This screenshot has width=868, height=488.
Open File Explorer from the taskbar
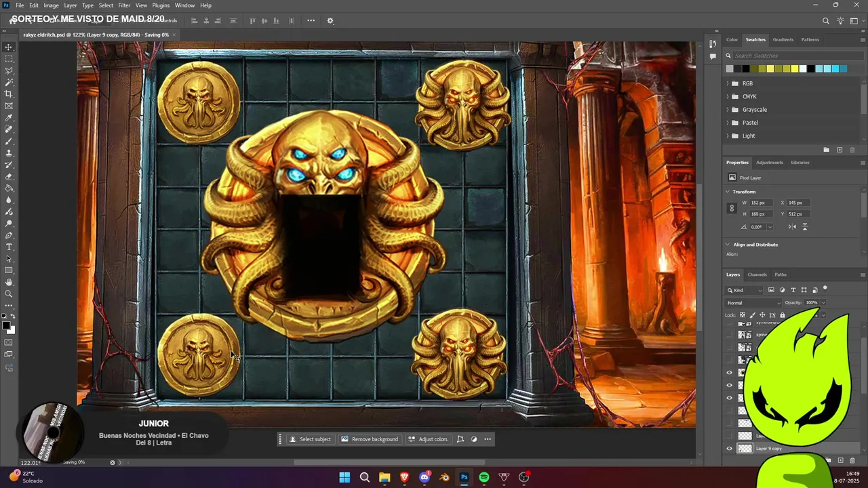click(384, 477)
